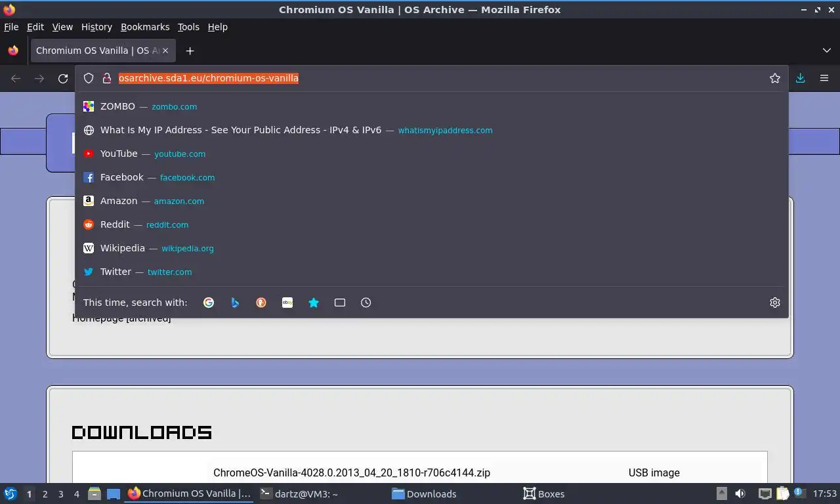Choose the Reddit suggestion
The image size is (840, 504).
coord(432,224)
